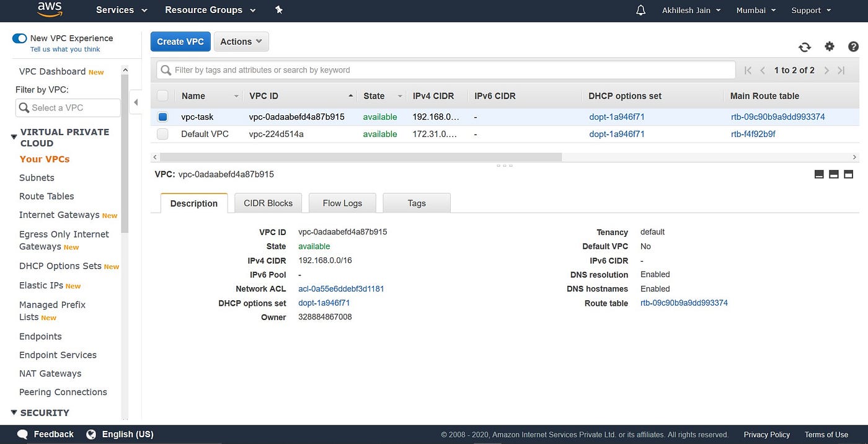Focus the filter by tags search field

[x=446, y=70]
